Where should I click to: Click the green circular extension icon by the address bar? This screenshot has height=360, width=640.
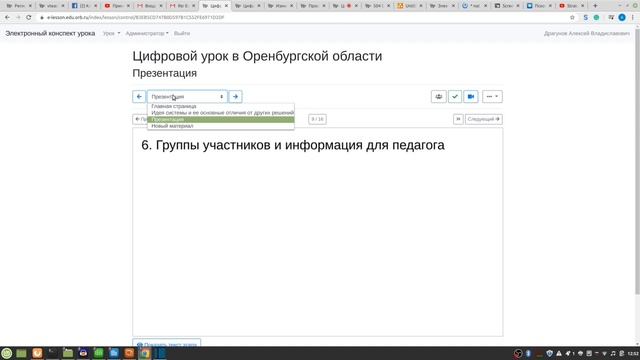(x=596, y=18)
